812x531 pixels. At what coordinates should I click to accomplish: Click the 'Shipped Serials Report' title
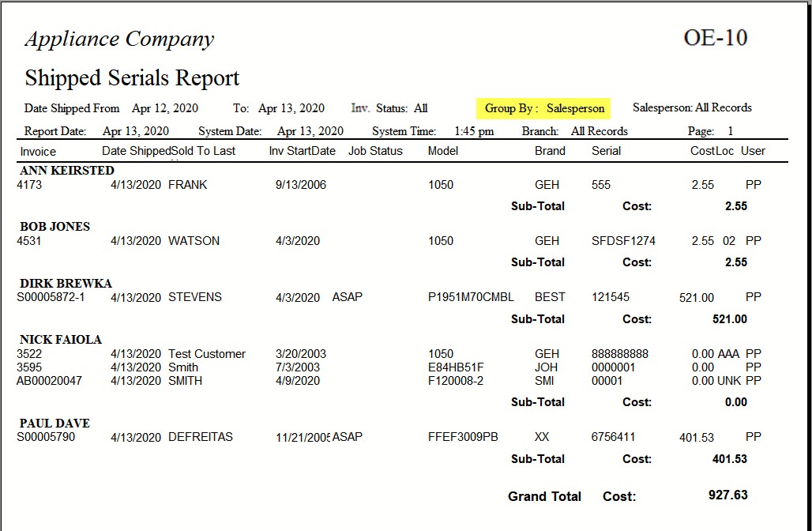click(132, 77)
